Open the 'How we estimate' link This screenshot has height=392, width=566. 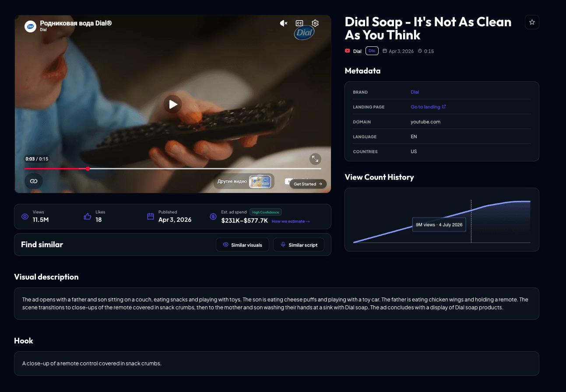pos(291,221)
